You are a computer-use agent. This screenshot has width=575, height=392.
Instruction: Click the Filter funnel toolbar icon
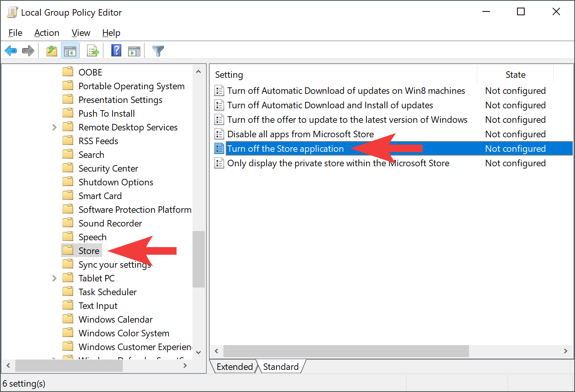pyautogui.click(x=158, y=51)
